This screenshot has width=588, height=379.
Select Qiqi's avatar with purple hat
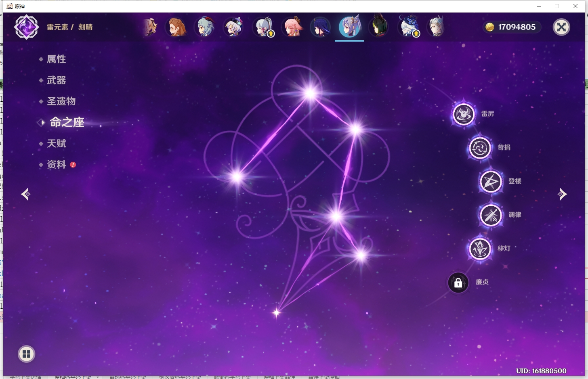pyautogui.click(x=234, y=27)
